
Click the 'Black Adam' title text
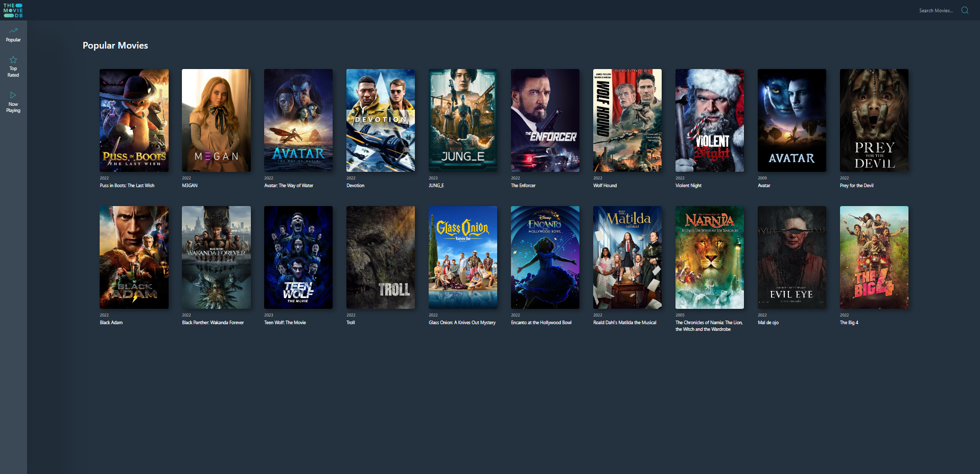pos(111,323)
